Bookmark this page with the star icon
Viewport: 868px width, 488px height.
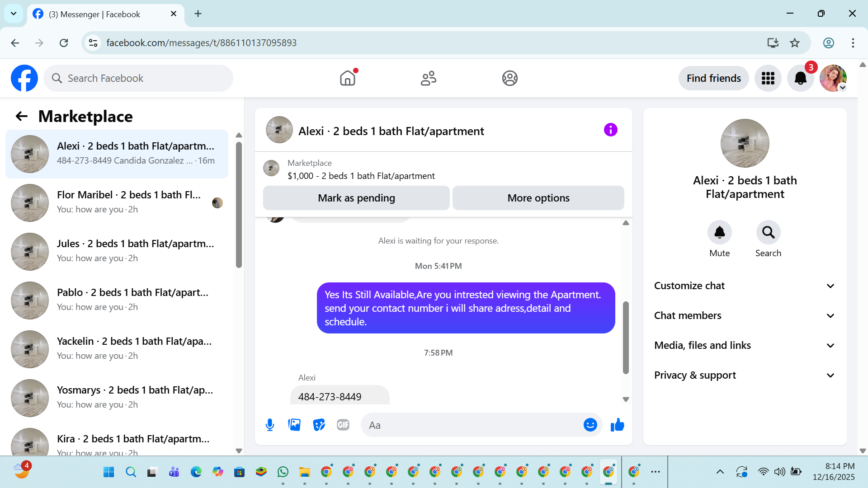795,43
